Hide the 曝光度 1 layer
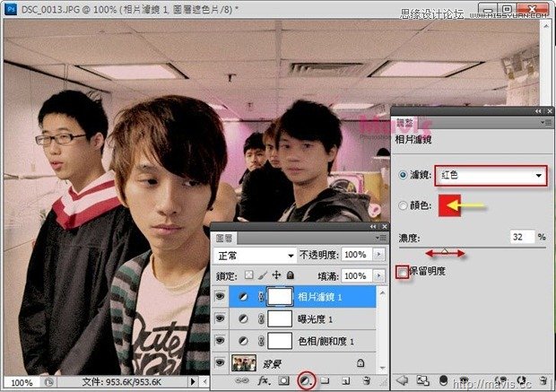This screenshot has width=556, height=392. [221, 318]
